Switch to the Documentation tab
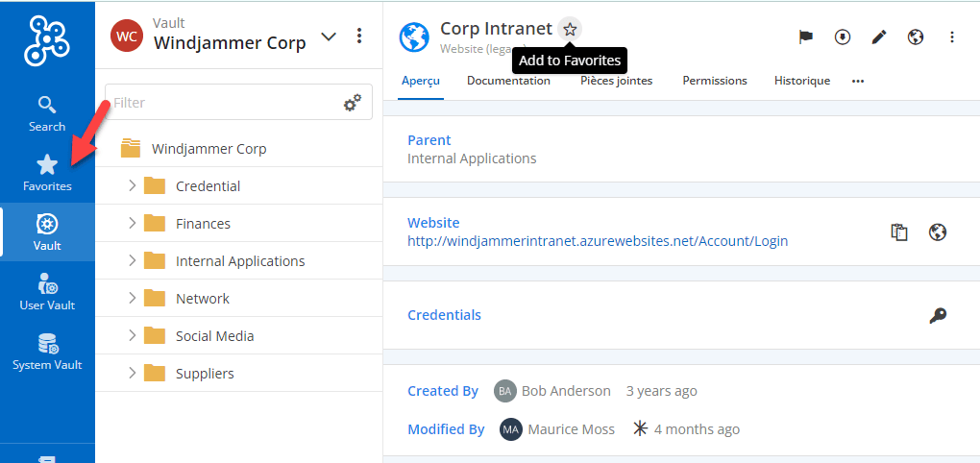980x463 pixels. pos(508,81)
